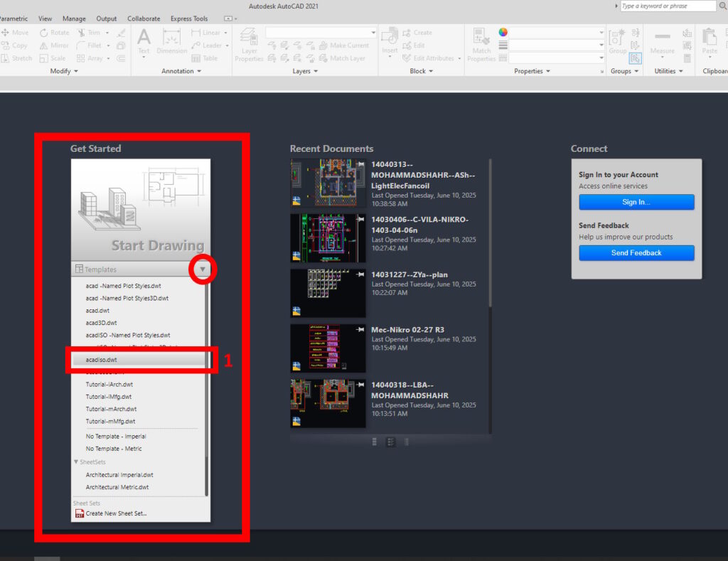This screenshot has height=561, width=728.
Task: Choose the Fillet tool
Action: tap(89, 46)
